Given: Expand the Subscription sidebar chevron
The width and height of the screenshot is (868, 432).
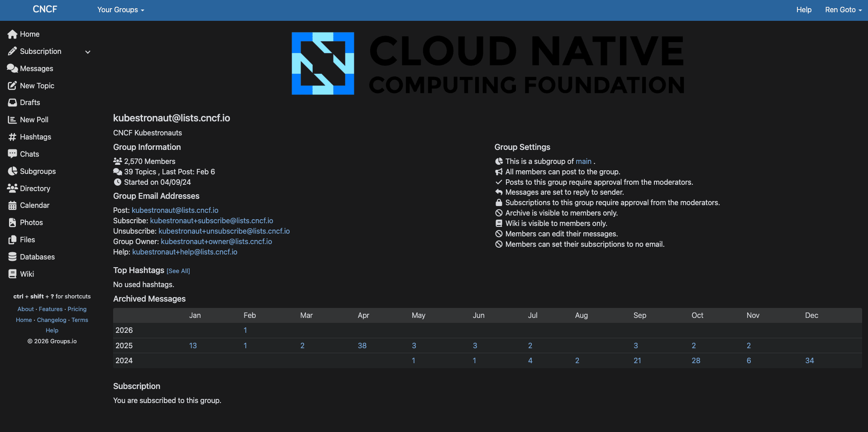Looking at the screenshot, I should click(x=88, y=52).
